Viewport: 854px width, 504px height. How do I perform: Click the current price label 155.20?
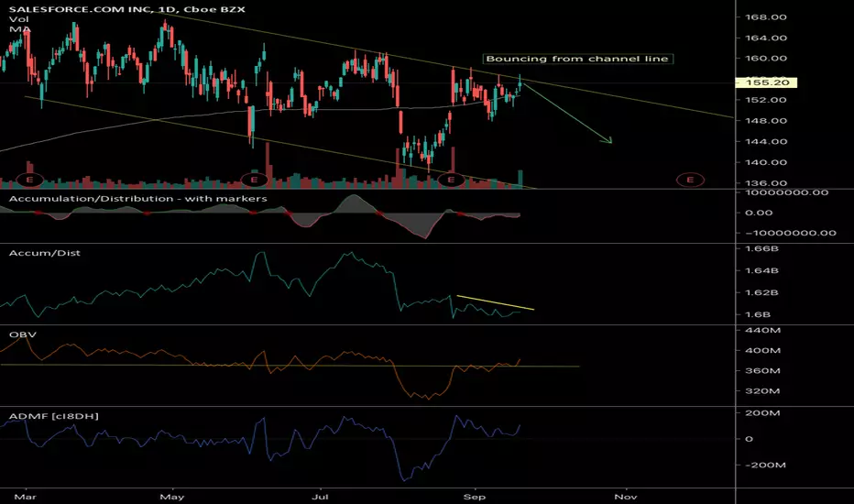point(766,82)
